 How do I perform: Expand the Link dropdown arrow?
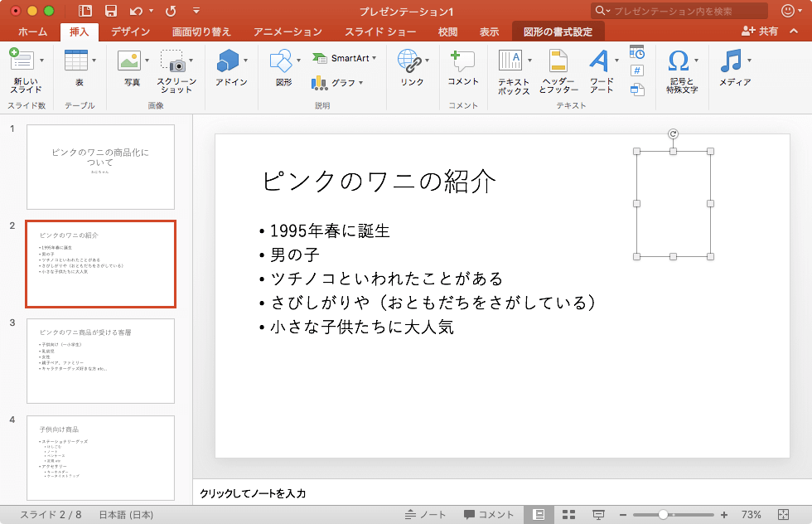click(428, 61)
